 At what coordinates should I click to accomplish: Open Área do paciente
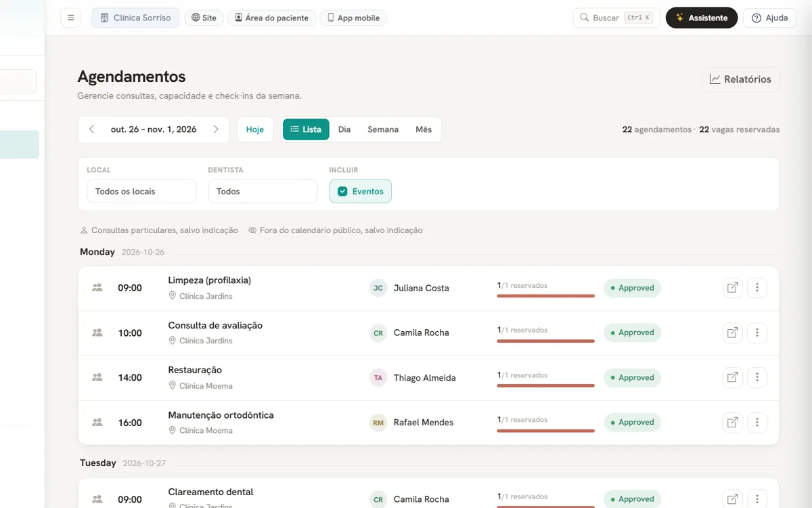click(x=271, y=18)
